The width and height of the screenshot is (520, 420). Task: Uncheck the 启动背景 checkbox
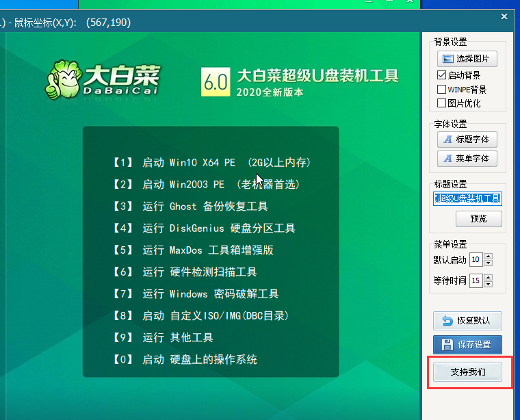(441, 75)
